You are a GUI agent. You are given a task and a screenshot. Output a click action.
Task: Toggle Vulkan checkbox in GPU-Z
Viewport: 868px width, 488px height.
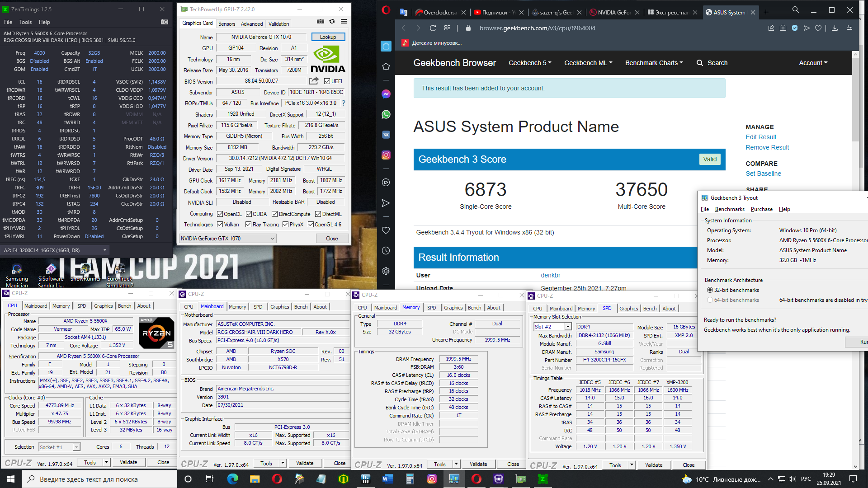click(x=220, y=225)
